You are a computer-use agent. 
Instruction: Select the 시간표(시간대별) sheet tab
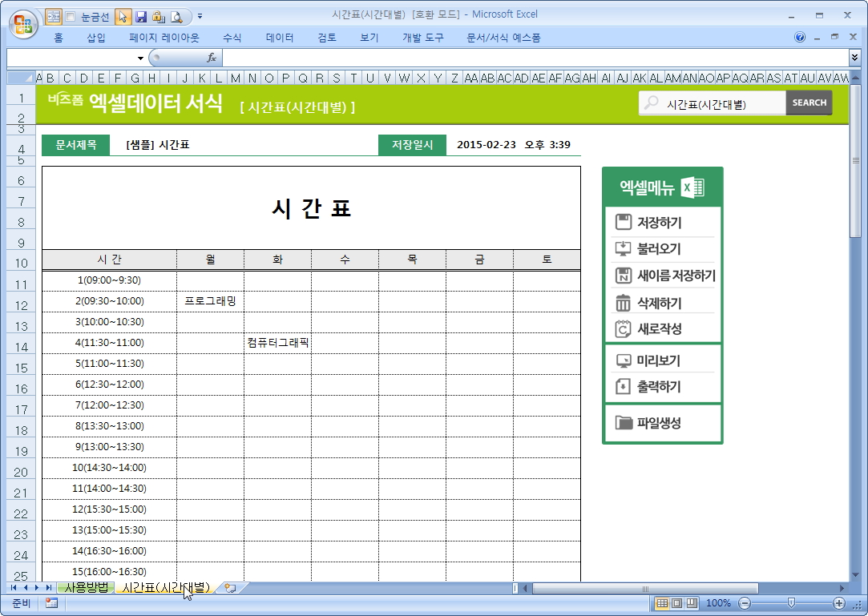pos(166,587)
